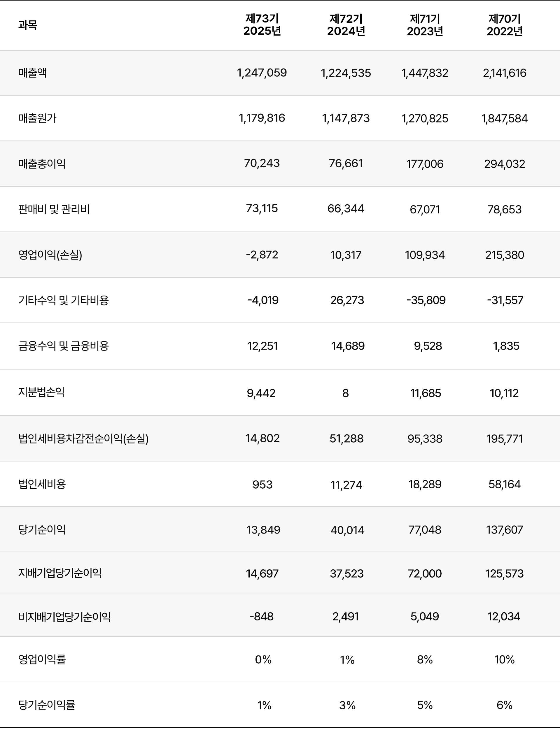Select the 기타수익 및 기타비용 row label
Screen dimensions: 560x735
coord(63,300)
